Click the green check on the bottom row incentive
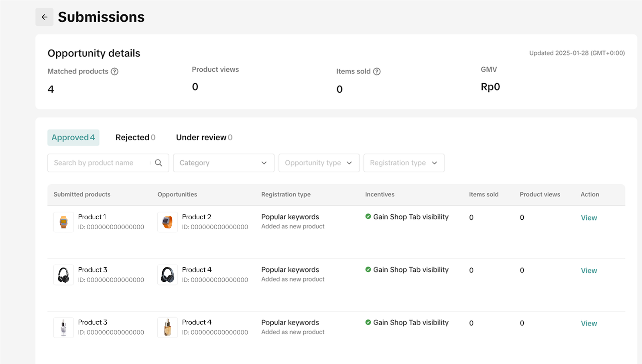The height and width of the screenshot is (364, 642). pyautogui.click(x=368, y=322)
